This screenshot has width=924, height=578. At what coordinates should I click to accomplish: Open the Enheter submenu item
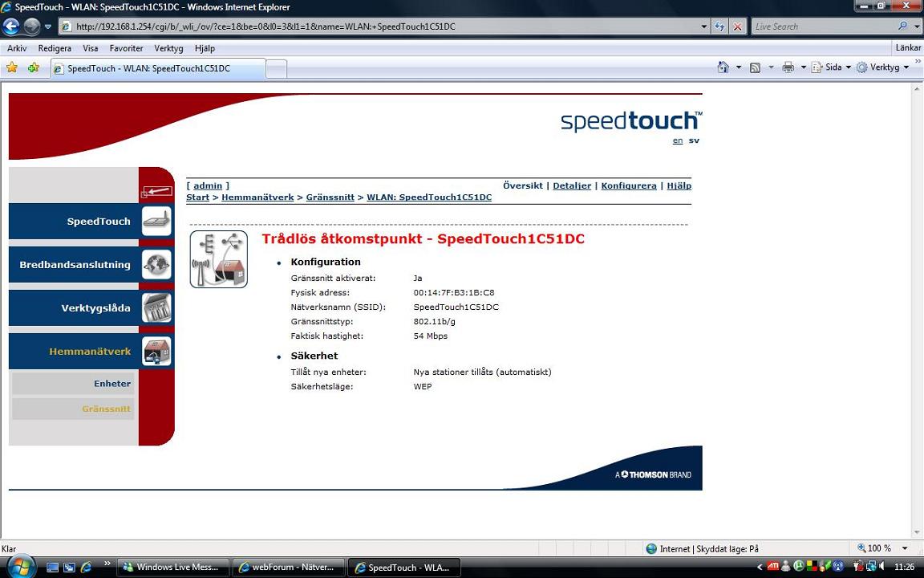(73, 384)
